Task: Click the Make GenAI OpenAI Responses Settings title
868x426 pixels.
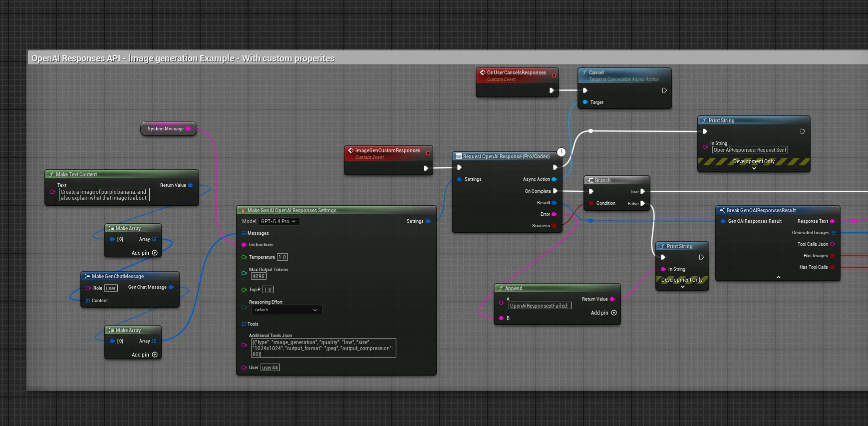Action: 291,210
